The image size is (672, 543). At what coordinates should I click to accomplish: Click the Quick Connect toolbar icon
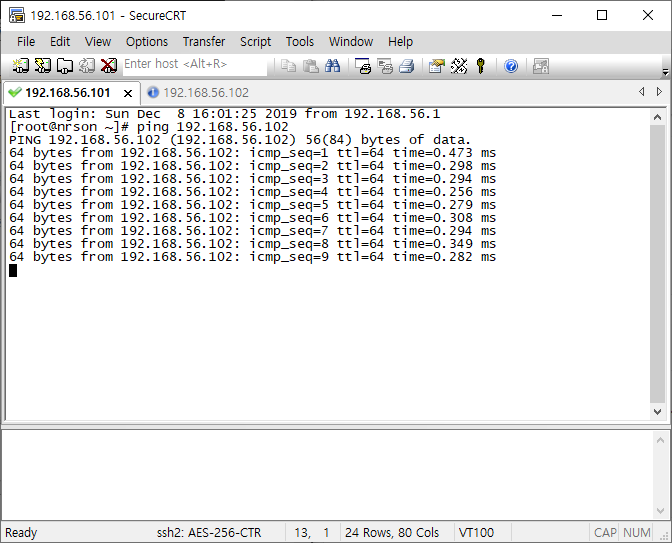[42, 66]
